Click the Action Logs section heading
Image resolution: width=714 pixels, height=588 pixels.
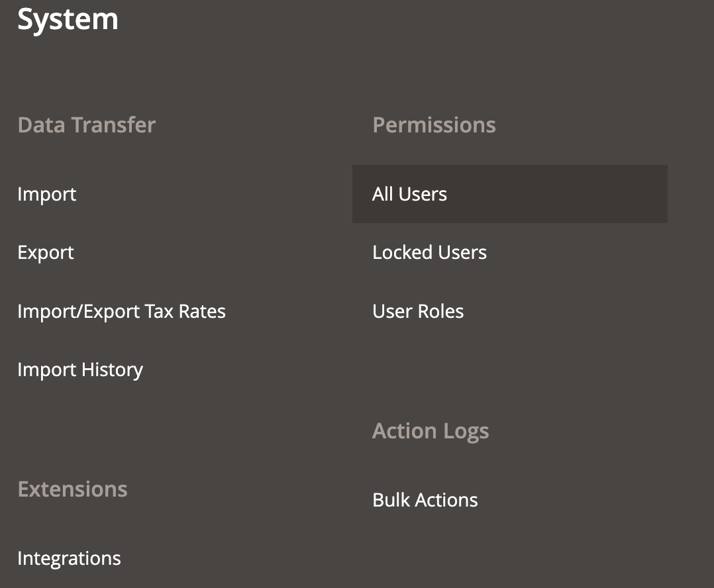point(431,431)
